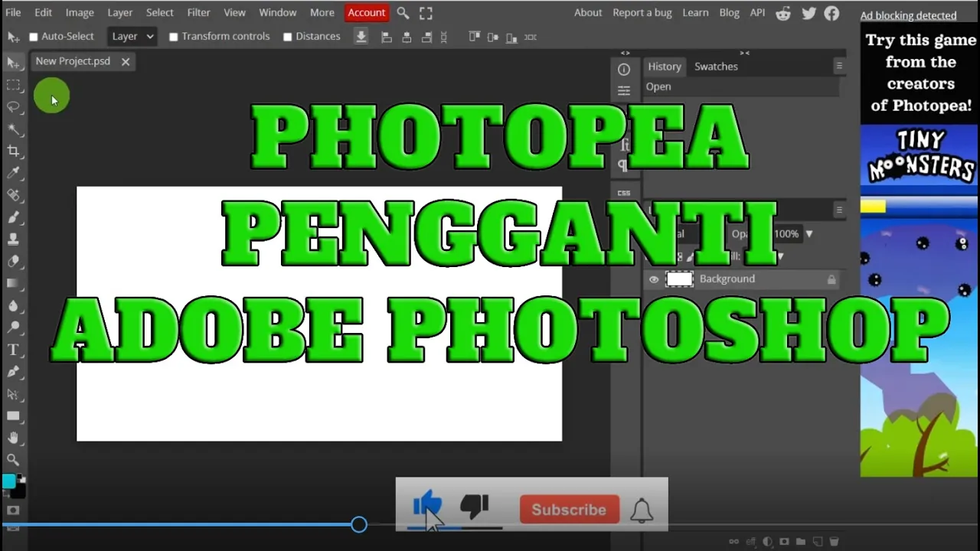The image size is (980, 551).
Task: Select the Magic Wand tool
Action: click(x=13, y=129)
